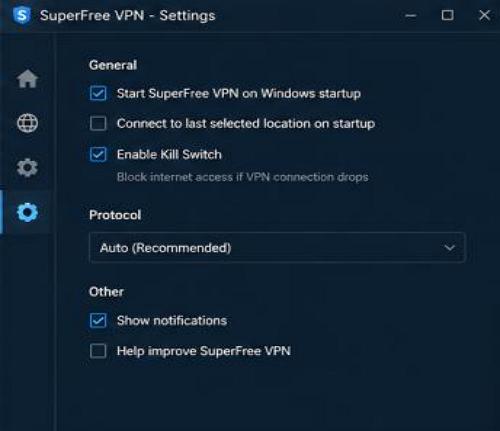Viewport: 500px width, 431px height.
Task: Click the Enable Kill Switch label text
Action: pyautogui.click(x=169, y=154)
